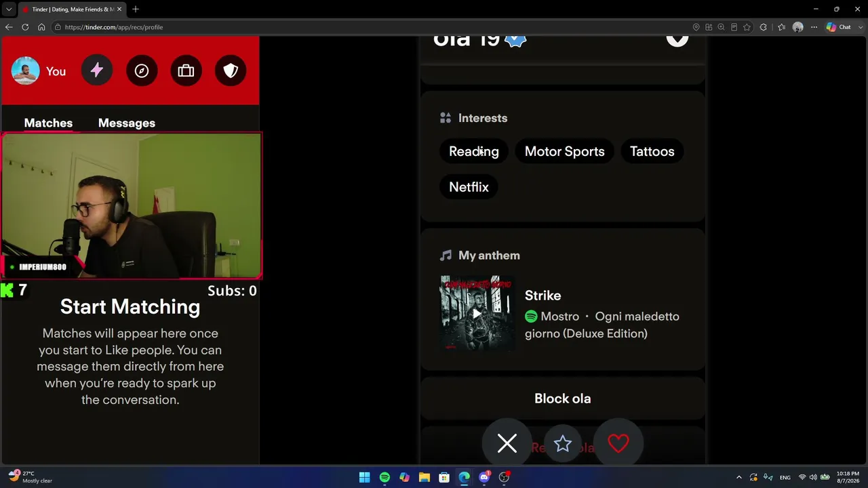This screenshot has height=488, width=868.
Task: Click the briefcase work mode icon
Action: click(186, 71)
